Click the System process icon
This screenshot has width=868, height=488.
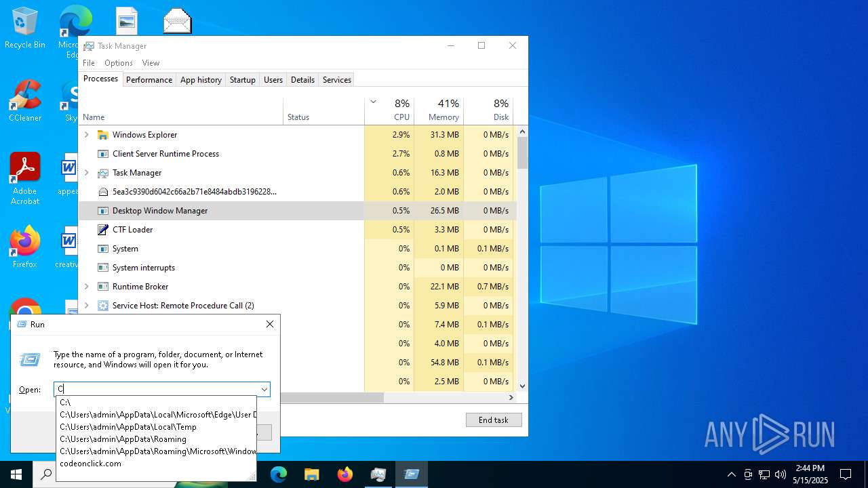(103, 249)
